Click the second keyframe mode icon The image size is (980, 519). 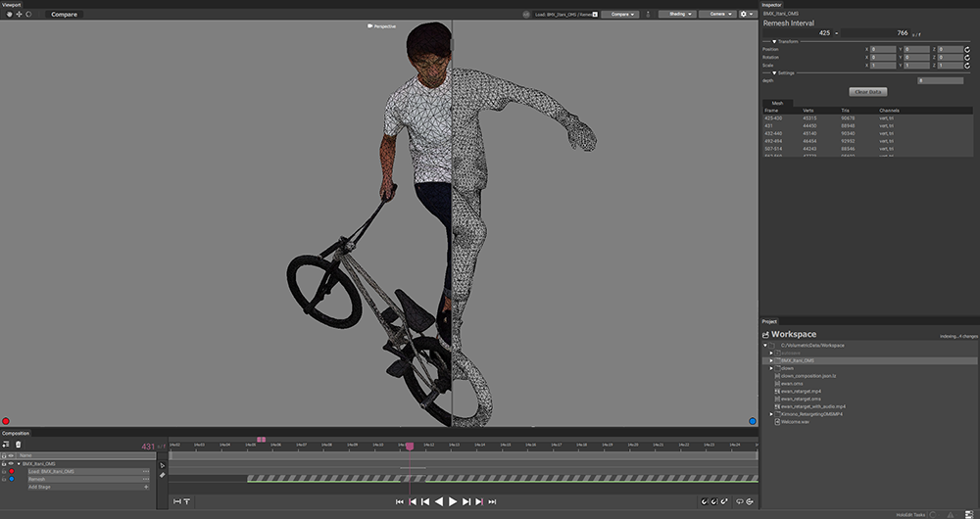point(714,501)
